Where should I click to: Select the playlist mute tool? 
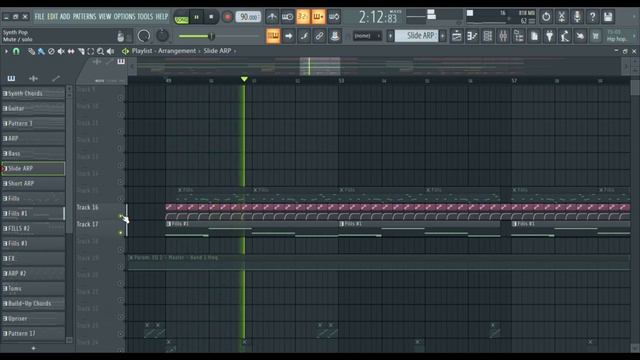click(x=61, y=51)
